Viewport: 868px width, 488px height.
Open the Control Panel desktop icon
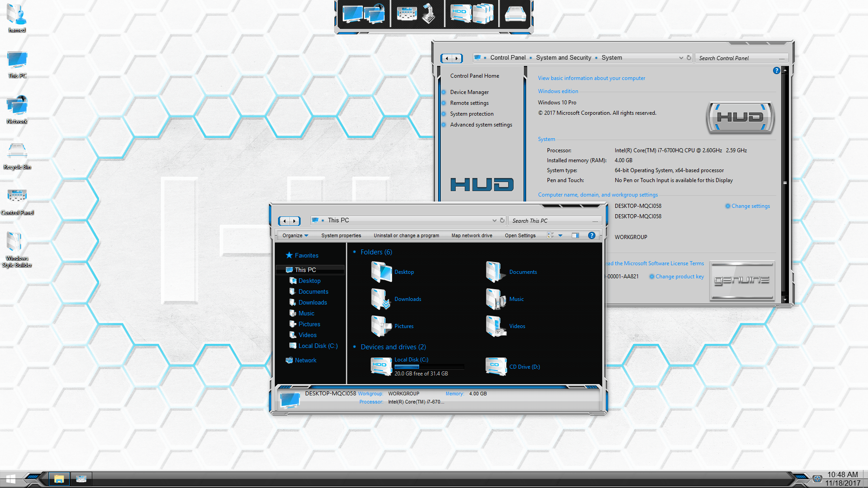(x=17, y=202)
